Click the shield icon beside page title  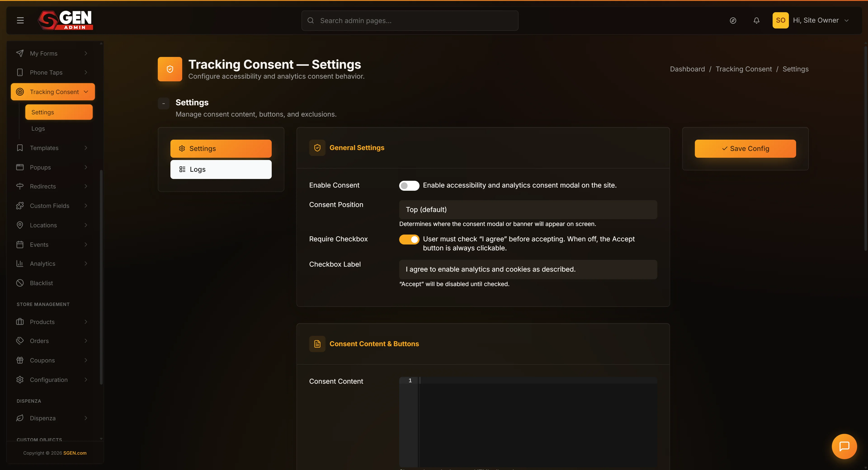point(170,69)
